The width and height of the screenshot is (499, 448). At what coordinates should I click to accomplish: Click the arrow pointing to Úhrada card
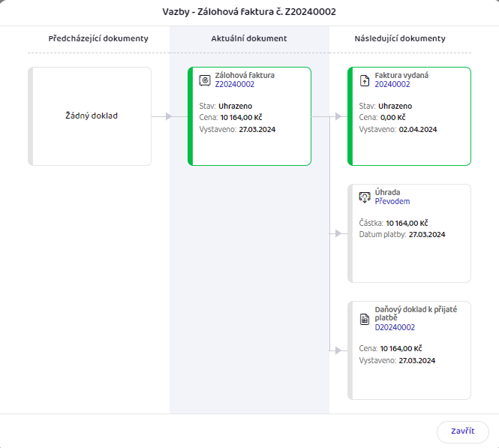pos(338,233)
